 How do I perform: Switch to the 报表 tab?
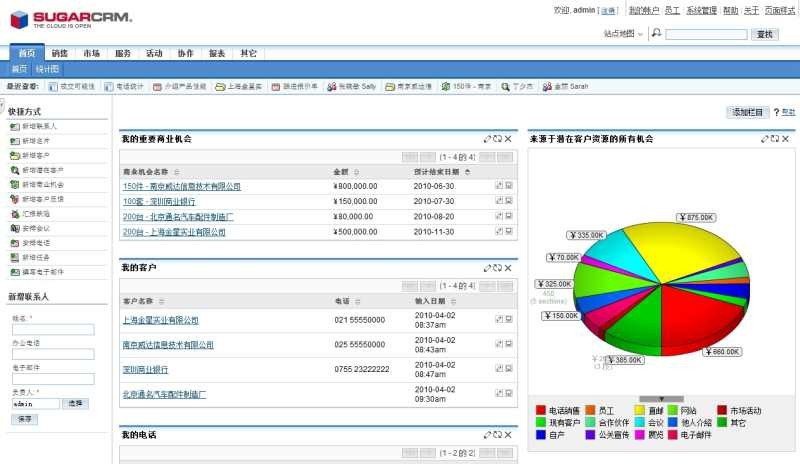tap(217, 53)
